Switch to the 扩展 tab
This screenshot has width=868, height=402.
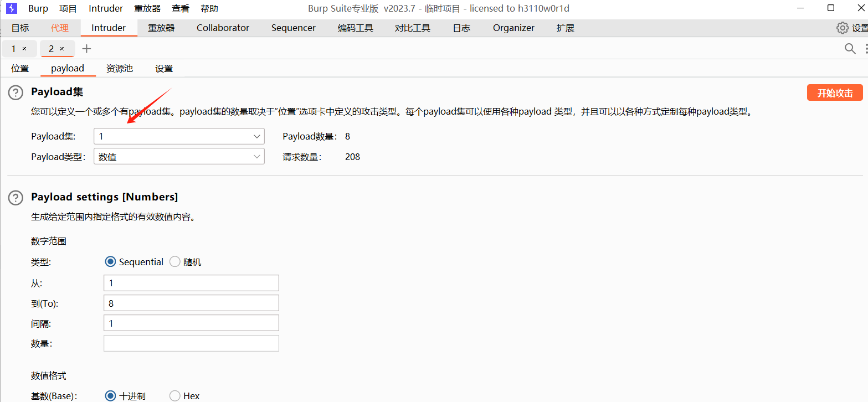tap(566, 28)
